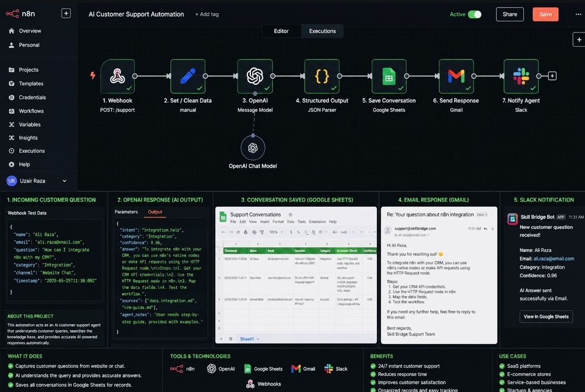The image size is (585, 392).
Task: Toggle the Active workflow switch
Action: click(x=475, y=14)
